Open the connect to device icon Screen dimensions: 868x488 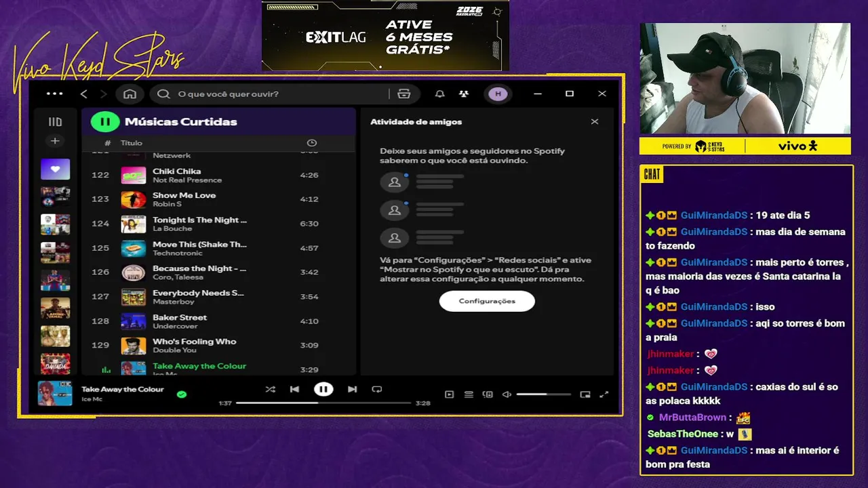488,394
